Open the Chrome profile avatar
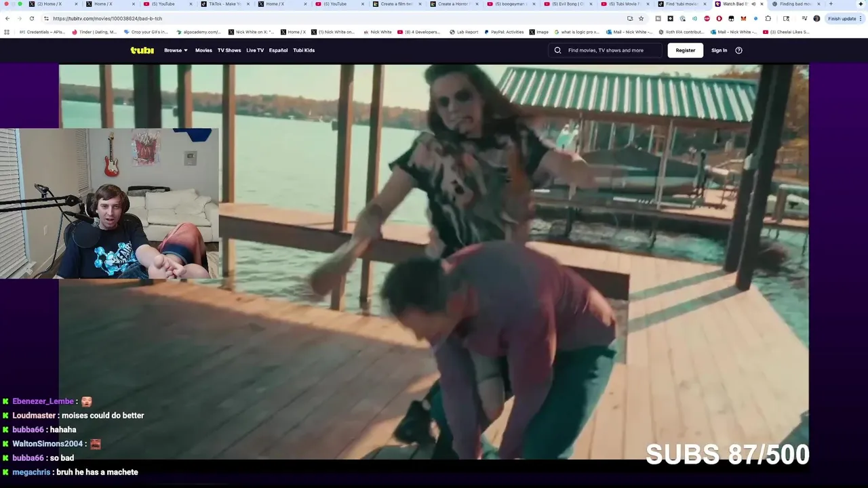 816,18
